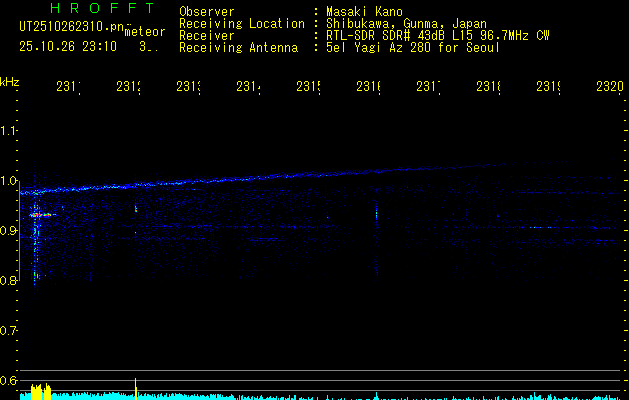Click the 0.6 kHz frequency label
Image resolution: width=629 pixels, height=400 pixels.
pyautogui.click(x=8, y=380)
